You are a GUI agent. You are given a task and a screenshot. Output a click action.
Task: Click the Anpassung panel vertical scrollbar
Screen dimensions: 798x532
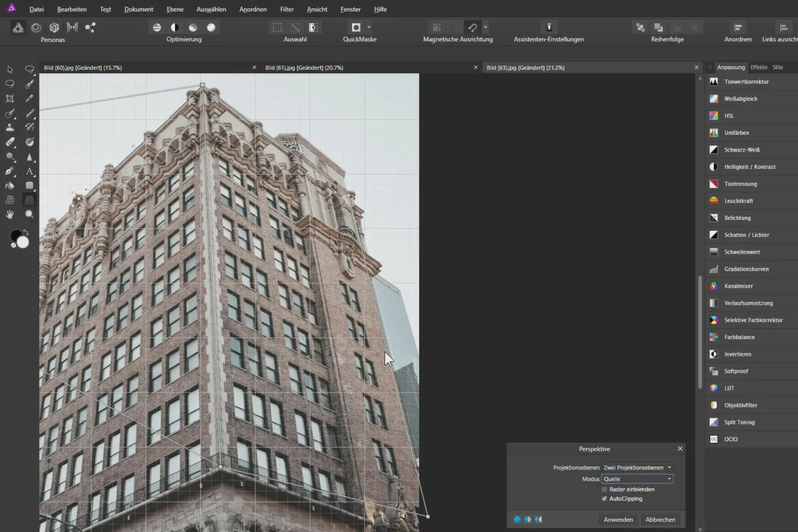point(700,332)
